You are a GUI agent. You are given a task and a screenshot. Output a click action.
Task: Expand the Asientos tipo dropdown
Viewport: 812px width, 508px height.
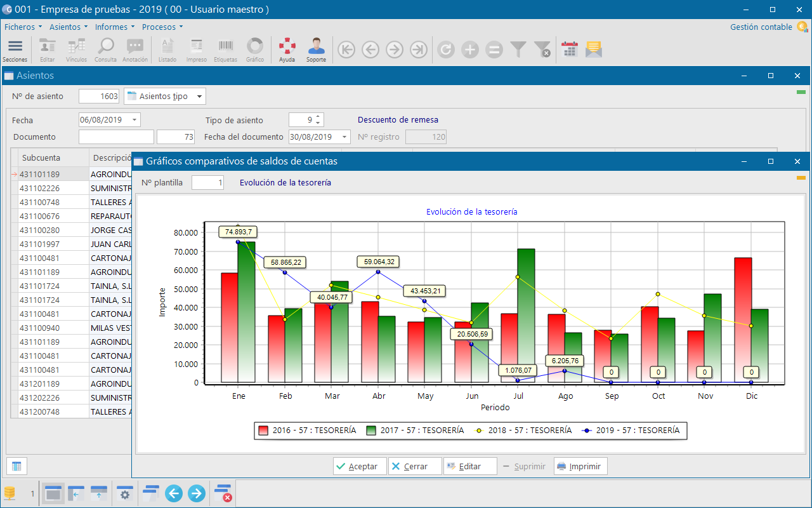click(199, 97)
